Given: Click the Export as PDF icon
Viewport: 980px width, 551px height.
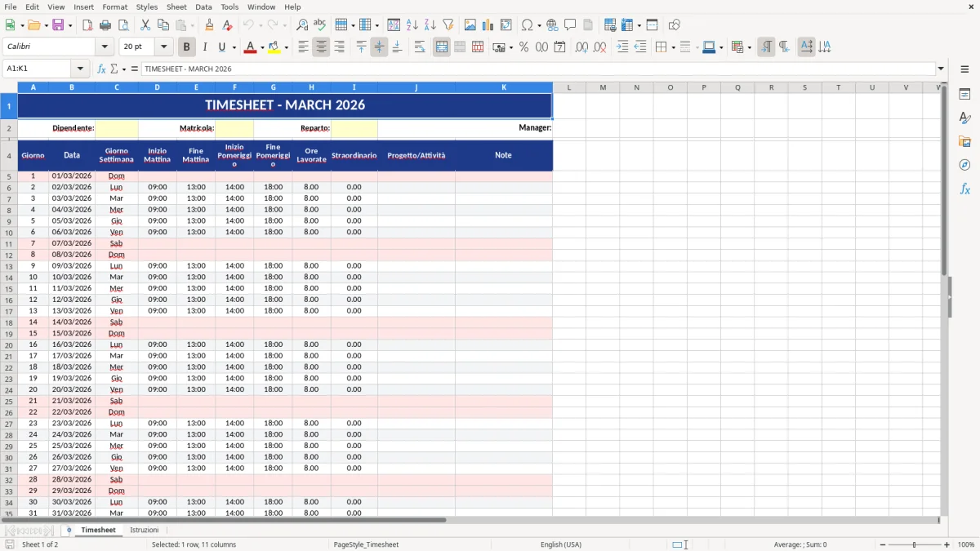Looking at the screenshot, I should click(x=87, y=25).
